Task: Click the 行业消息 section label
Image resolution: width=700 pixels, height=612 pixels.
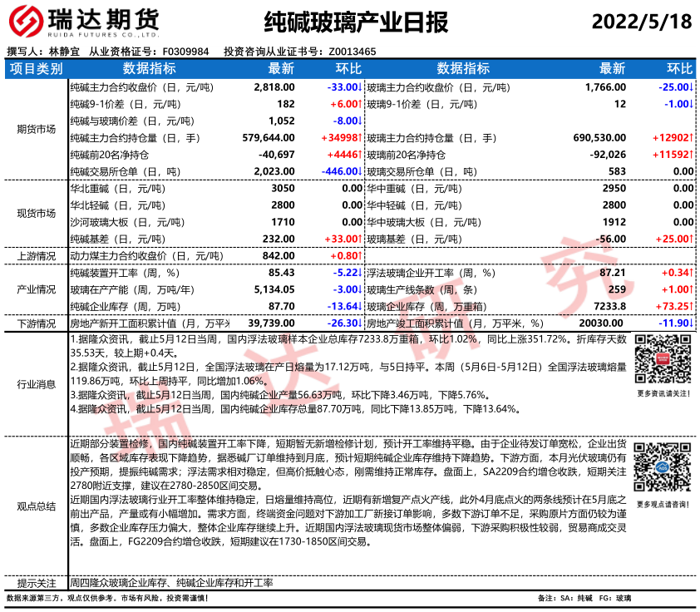Action: click(x=36, y=384)
